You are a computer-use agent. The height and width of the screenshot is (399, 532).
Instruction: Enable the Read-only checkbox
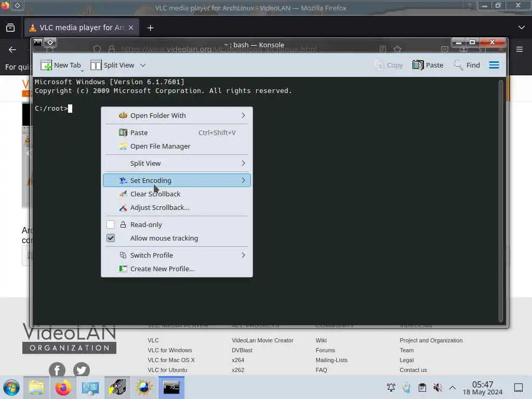[111, 224]
